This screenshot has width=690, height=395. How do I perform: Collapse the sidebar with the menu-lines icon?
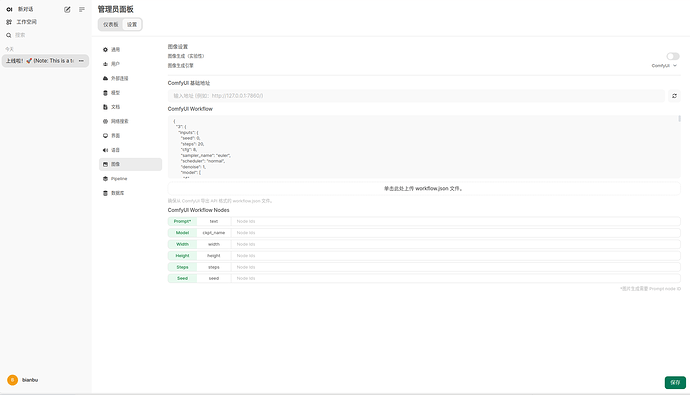click(82, 9)
